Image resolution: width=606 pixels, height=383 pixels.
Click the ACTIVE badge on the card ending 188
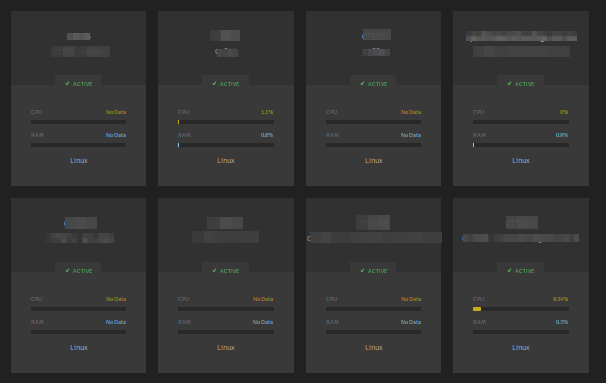click(373, 271)
